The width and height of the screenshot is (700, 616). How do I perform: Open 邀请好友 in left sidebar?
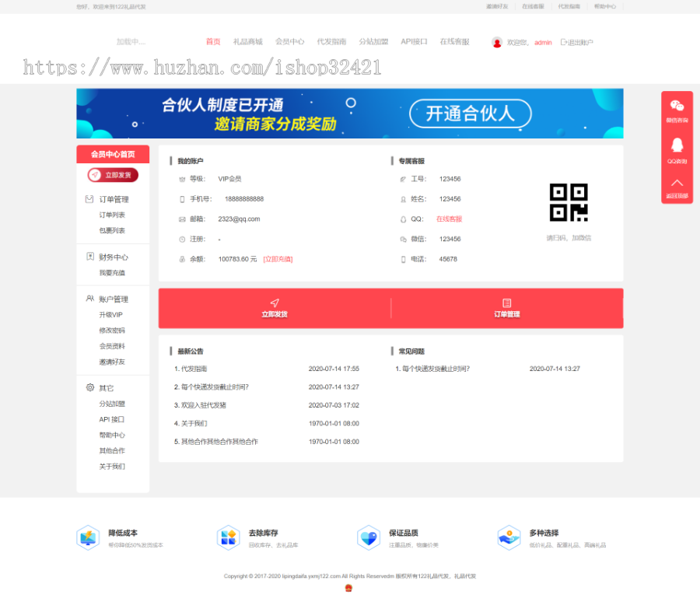112,362
